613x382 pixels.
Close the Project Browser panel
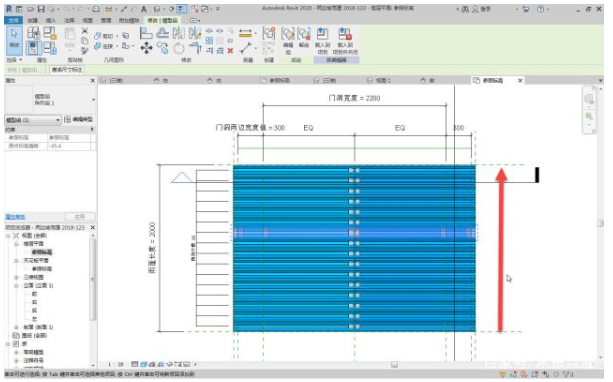coord(93,228)
